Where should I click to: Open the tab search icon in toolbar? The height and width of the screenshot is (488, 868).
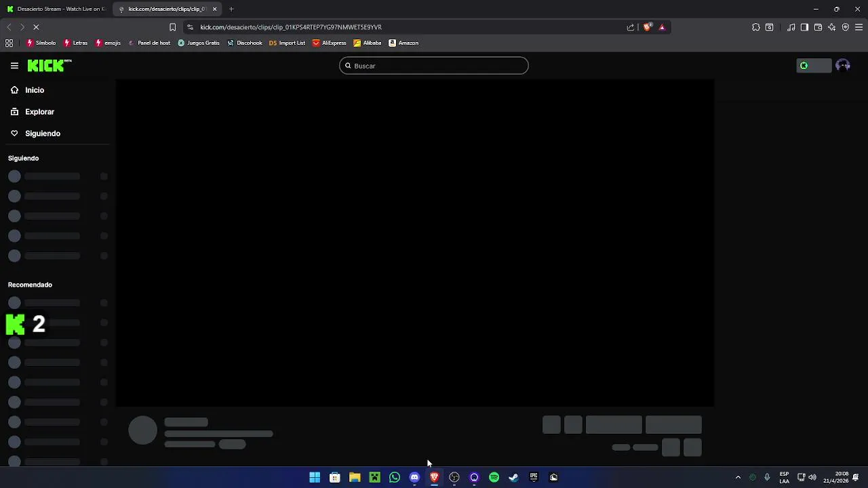(770, 27)
